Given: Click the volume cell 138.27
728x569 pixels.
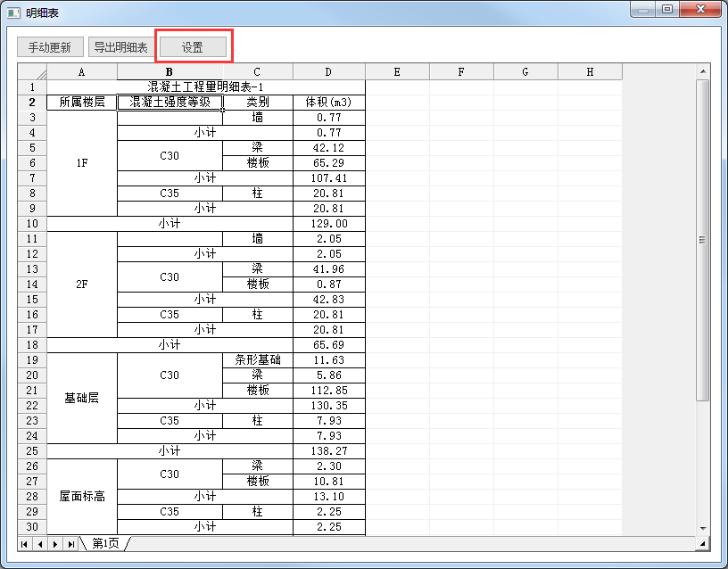Looking at the screenshot, I should point(329,451).
